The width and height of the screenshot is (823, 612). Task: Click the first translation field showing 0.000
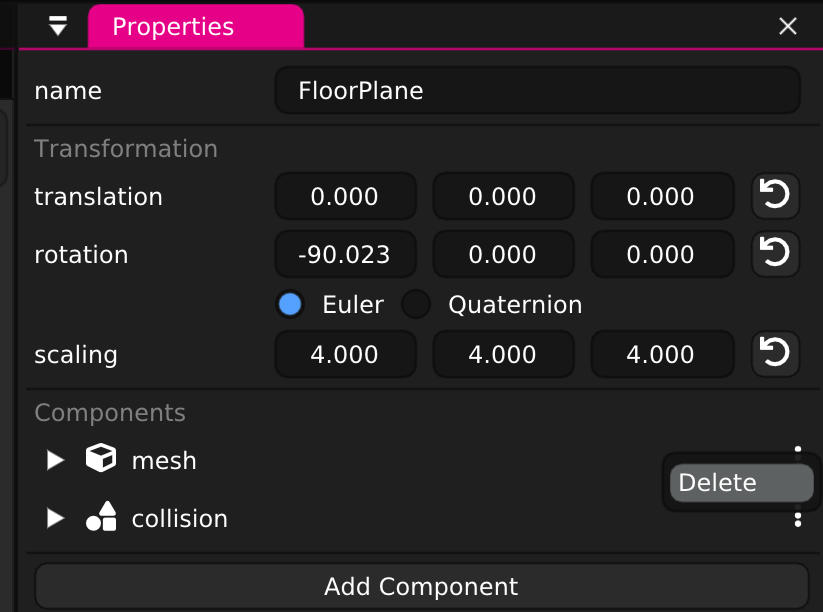[345, 196]
